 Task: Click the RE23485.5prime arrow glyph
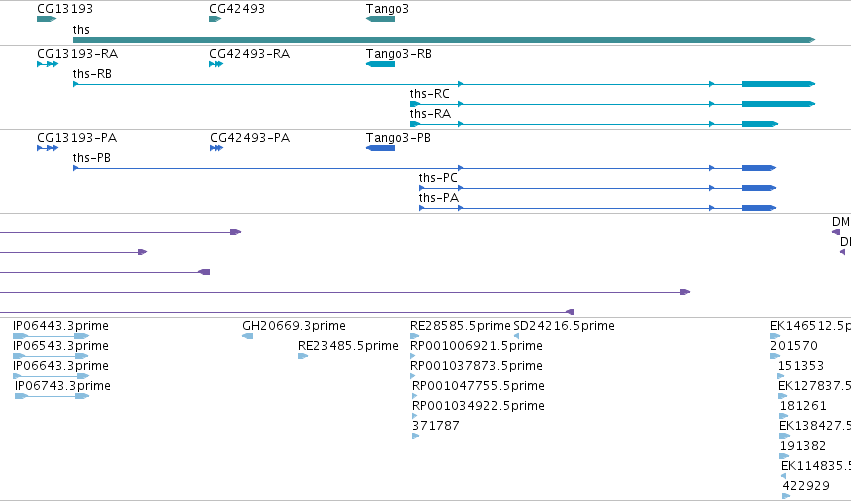tap(303, 356)
